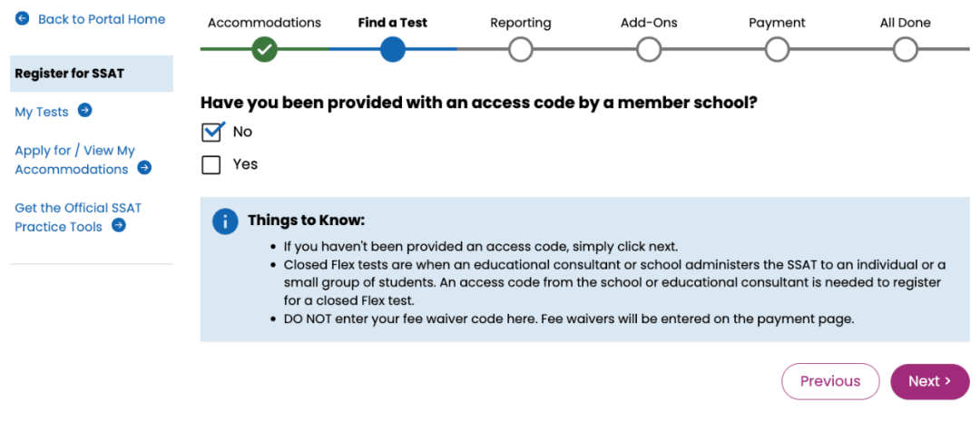Click the blue info icon in Things to Know

[x=225, y=221]
